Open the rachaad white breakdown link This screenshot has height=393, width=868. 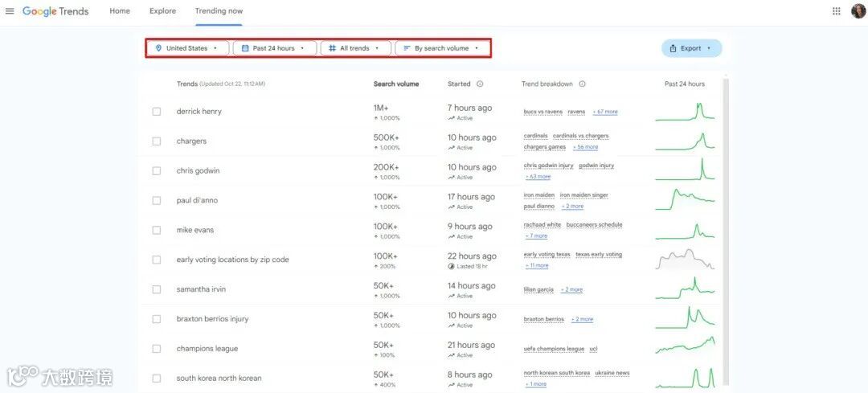pos(542,225)
